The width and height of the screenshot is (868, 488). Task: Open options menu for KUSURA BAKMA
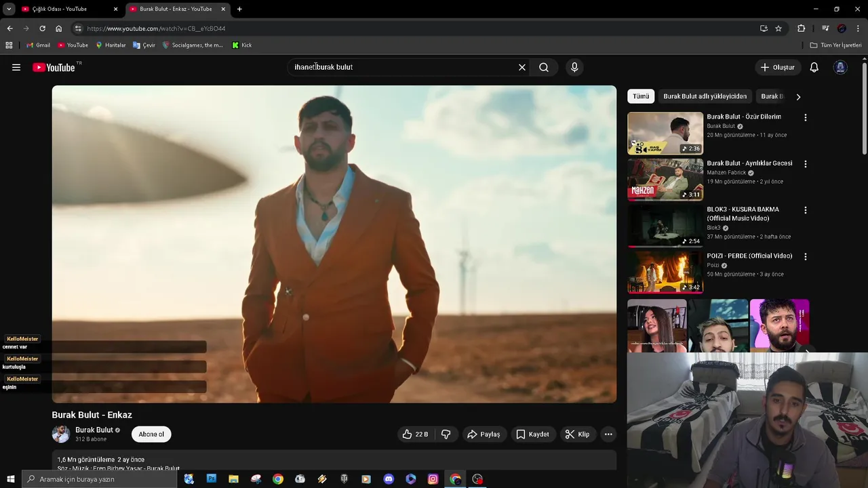point(805,210)
